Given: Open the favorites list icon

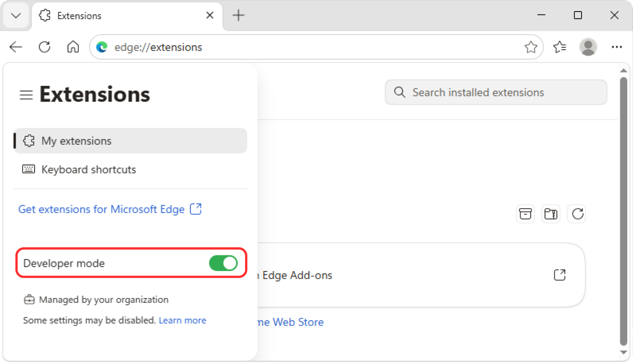Looking at the screenshot, I should tap(560, 47).
